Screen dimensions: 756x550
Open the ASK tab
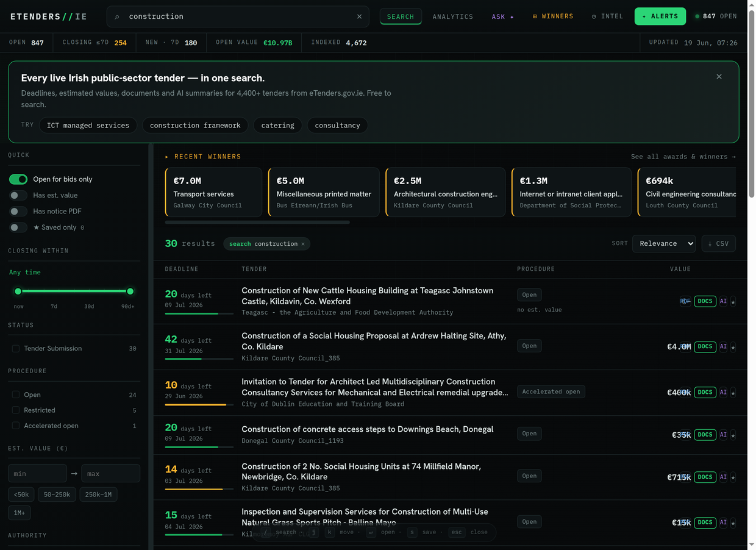503,16
